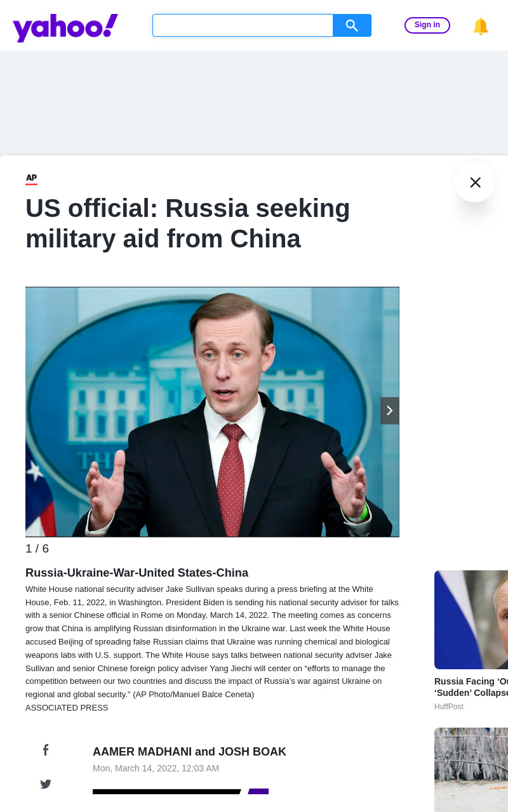Click the article headline about Russia and China

188,223
